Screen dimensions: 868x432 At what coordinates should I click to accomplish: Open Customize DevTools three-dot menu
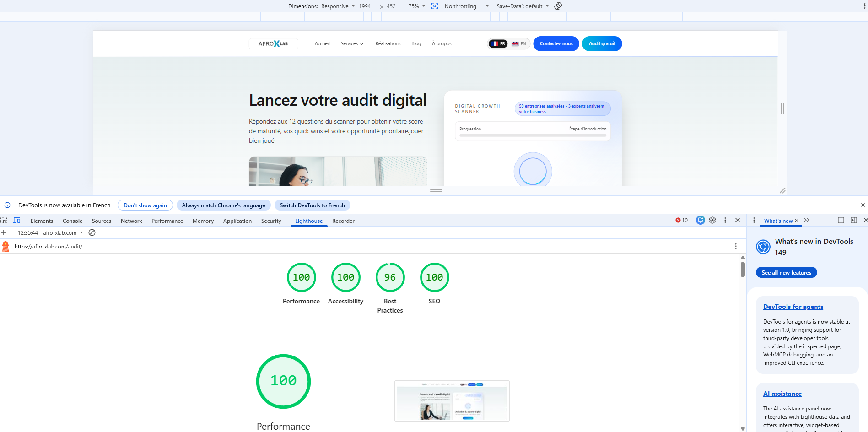(x=725, y=220)
